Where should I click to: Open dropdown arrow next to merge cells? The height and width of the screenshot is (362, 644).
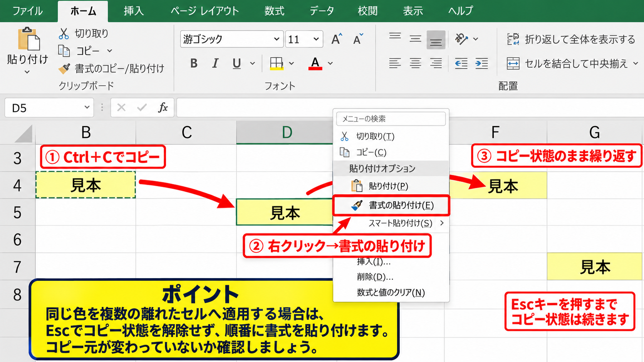636,63
